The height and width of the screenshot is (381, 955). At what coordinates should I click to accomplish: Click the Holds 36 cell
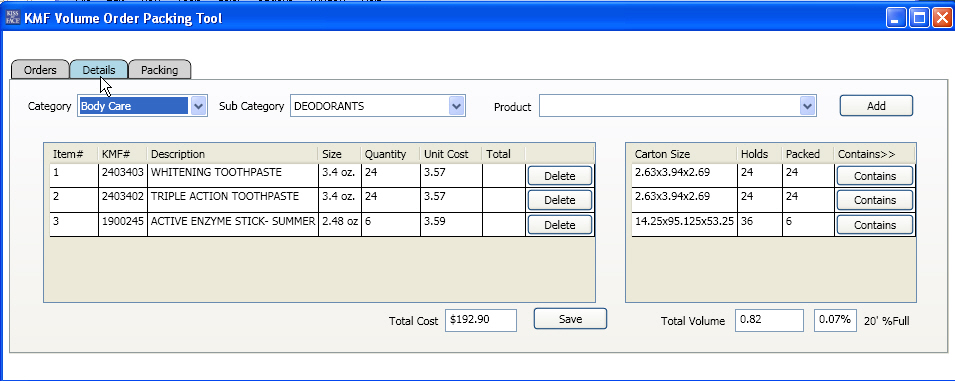[x=759, y=224]
